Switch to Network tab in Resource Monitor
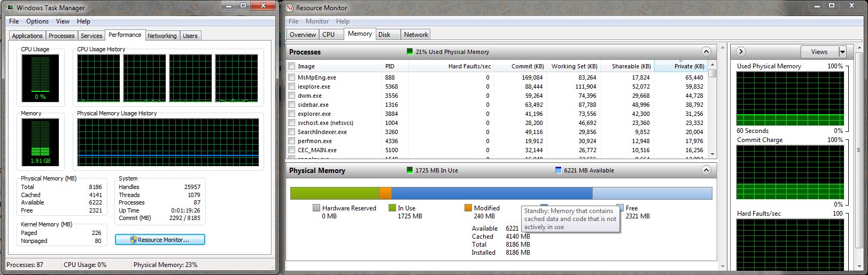 (416, 35)
